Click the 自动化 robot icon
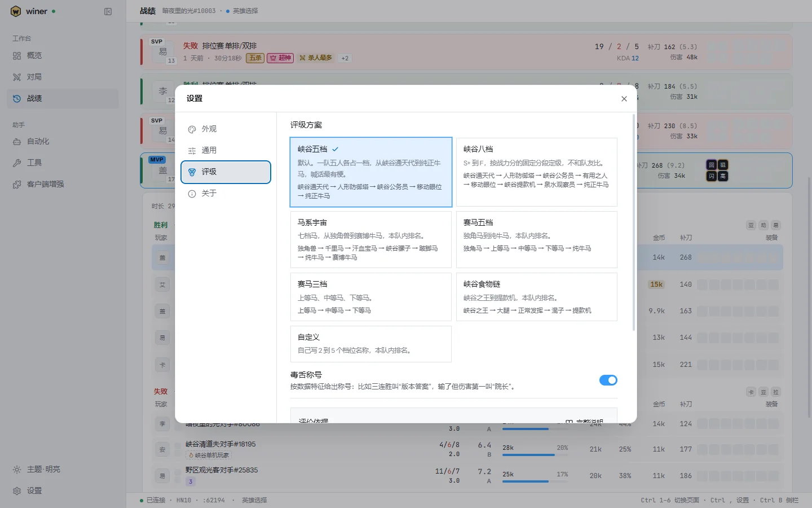The height and width of the screenshot is (508, 812). (17, 142)
